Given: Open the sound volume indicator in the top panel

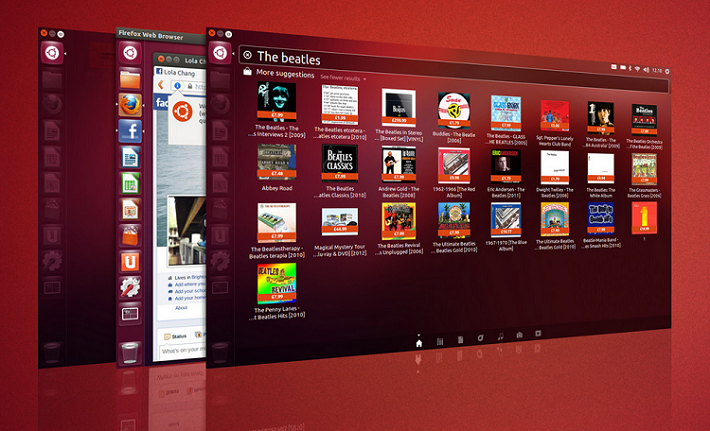Looking at the screenshot, I should (647, 70).
